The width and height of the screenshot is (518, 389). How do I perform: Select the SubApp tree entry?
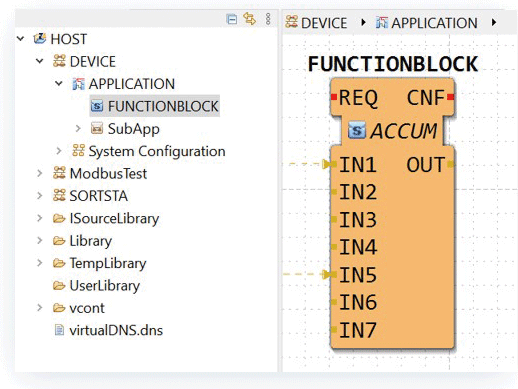[134, 129]
